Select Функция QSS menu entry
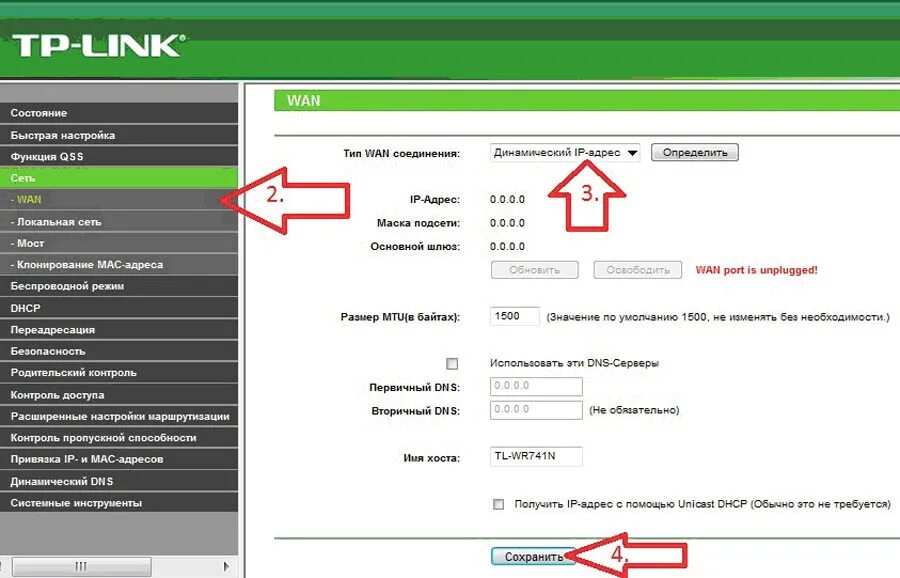The image size is (900, 578). coord(119,156)
